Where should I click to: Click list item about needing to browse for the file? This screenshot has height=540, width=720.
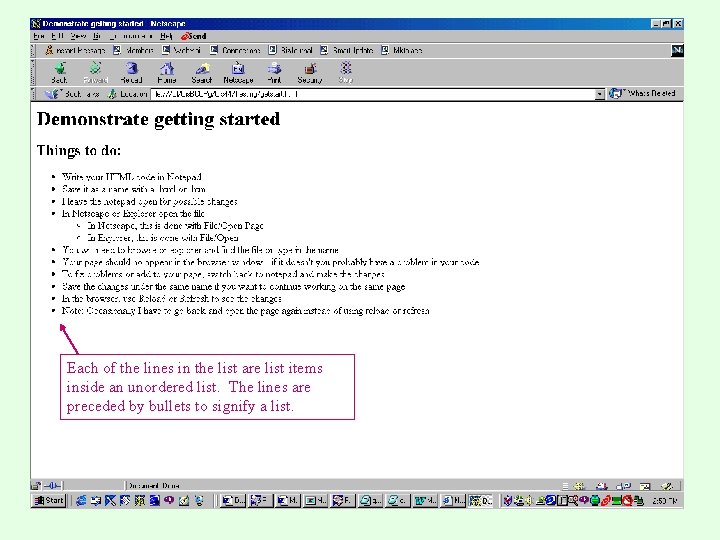[x=200, y=250]
